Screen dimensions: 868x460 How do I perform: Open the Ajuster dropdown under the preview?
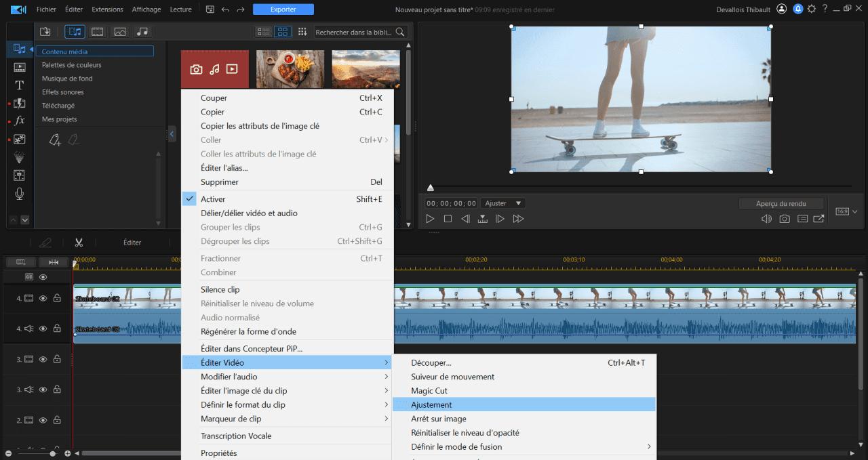coord(502,203)
